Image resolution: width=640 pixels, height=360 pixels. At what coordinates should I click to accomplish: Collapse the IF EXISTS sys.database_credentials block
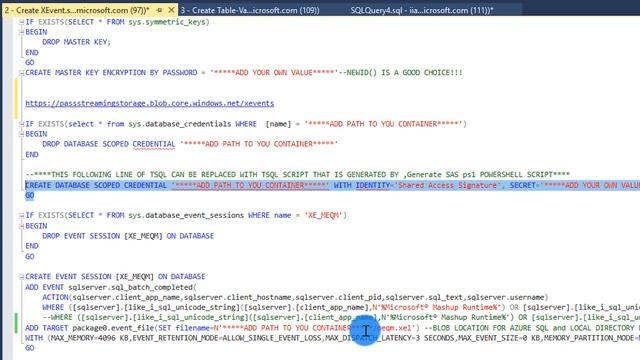coord(21,124)
